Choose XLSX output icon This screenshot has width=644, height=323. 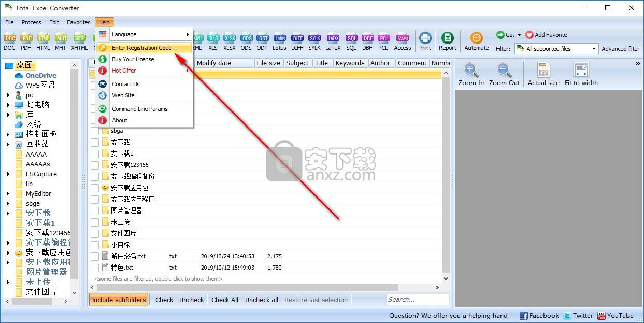click(x=230, y=41)
